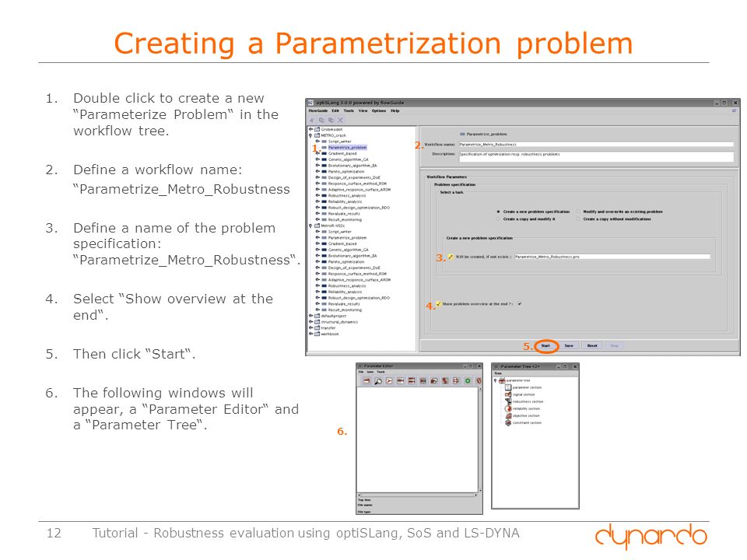Open the Tools menu in optiSLang
This screenshot has height=560, width=747.
[349, 111]
